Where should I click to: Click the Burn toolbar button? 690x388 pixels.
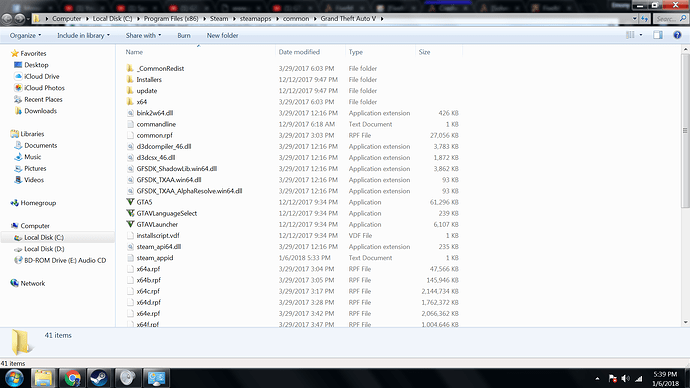184,36
